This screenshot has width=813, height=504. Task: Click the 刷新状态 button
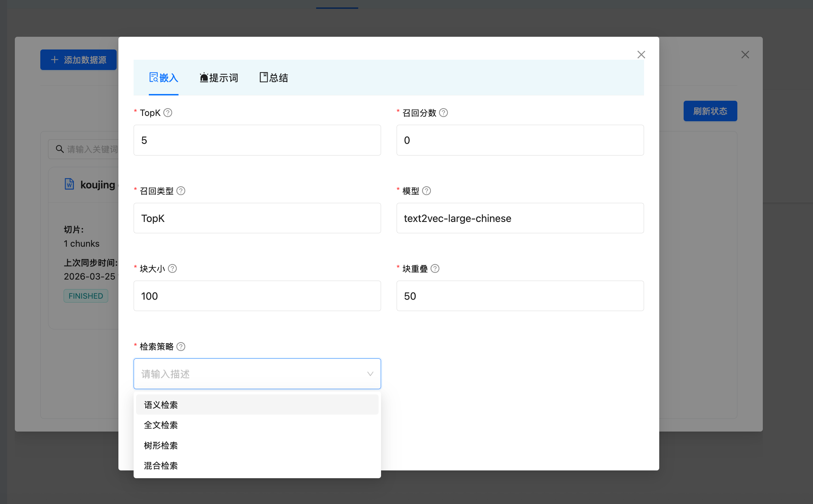click(710, 111)
